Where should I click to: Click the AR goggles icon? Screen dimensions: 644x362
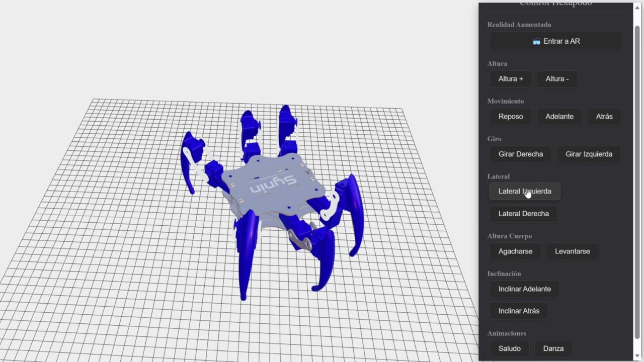tap(536, 42)
